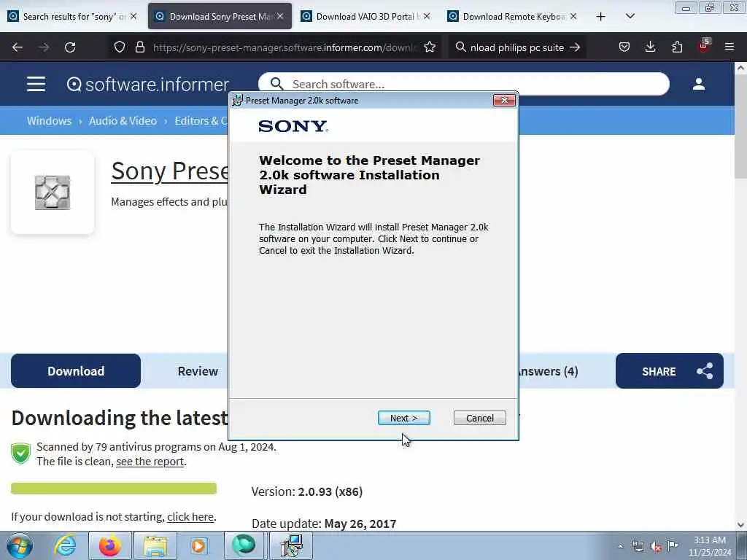
Task: Click the browser forward arrow
Action: coord(44,47)
